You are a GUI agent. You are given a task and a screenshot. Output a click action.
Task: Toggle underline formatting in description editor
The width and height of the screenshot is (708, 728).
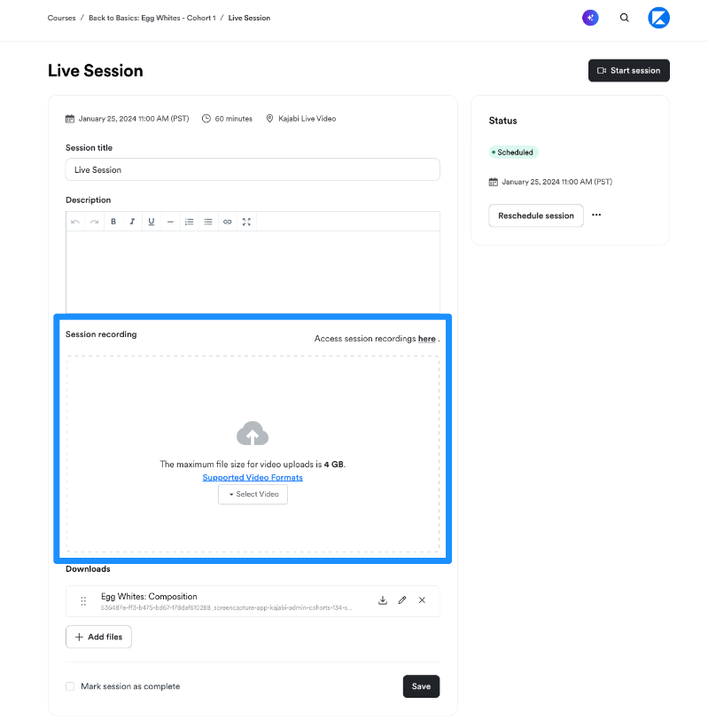152,222
